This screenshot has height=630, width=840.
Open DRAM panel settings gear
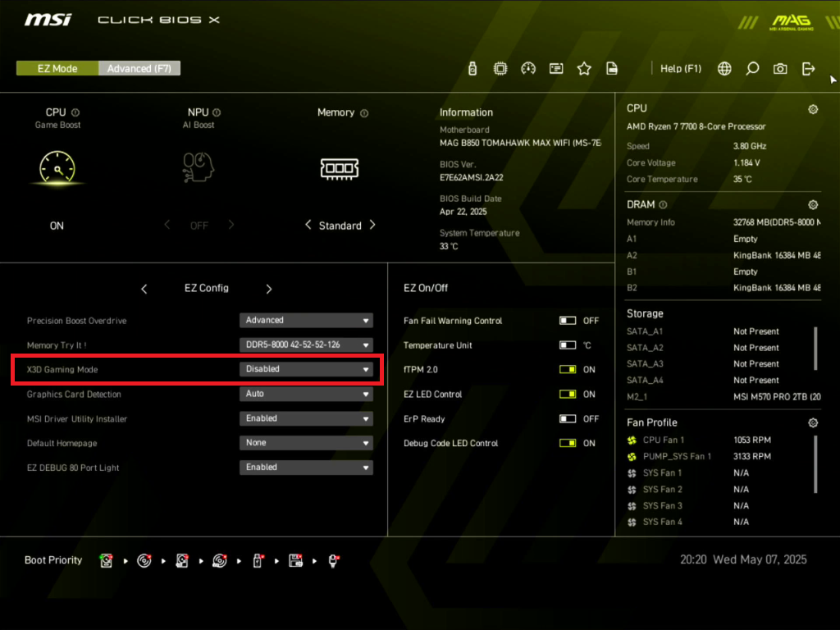click(x=813, y=204)
